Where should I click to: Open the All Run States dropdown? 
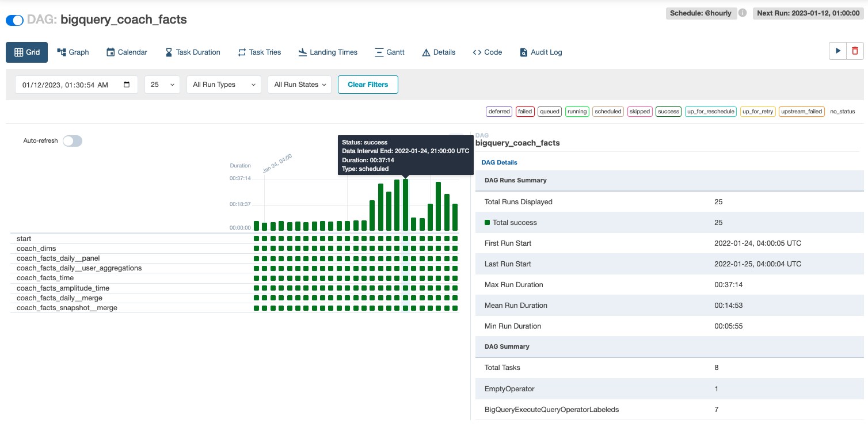pyautogui.click(x=299, y=85)
